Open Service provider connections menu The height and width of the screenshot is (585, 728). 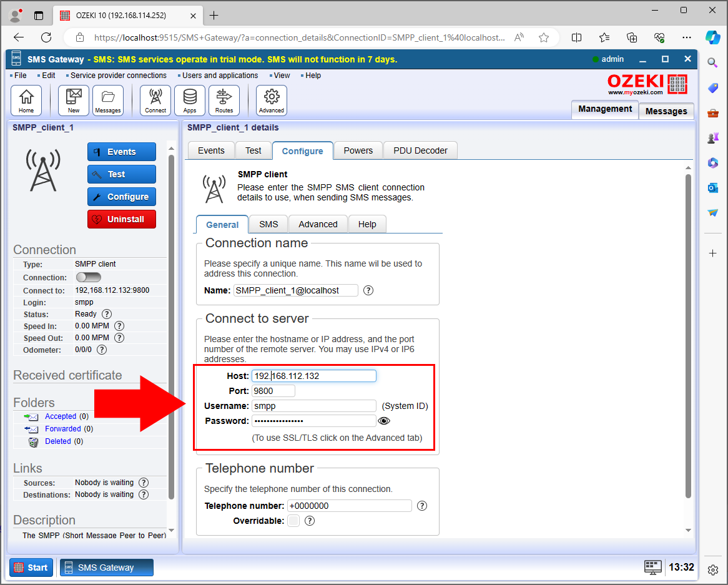119,75
